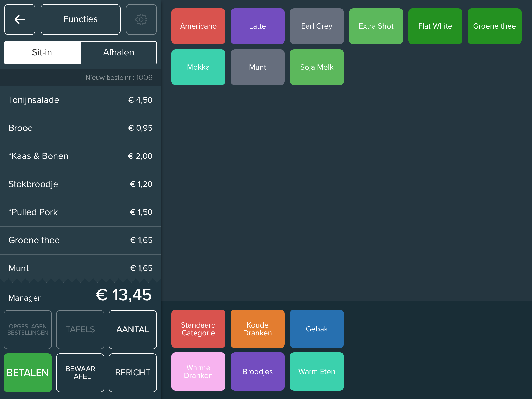Image resolution: width=532 pixels, height=399 pixels.
Task: Select the purple Latte tile
Action: (x=257, y=26)
